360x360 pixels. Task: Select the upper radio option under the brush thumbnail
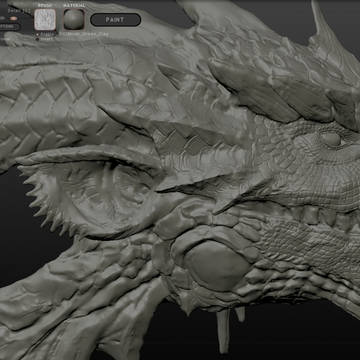pos(37,34)
